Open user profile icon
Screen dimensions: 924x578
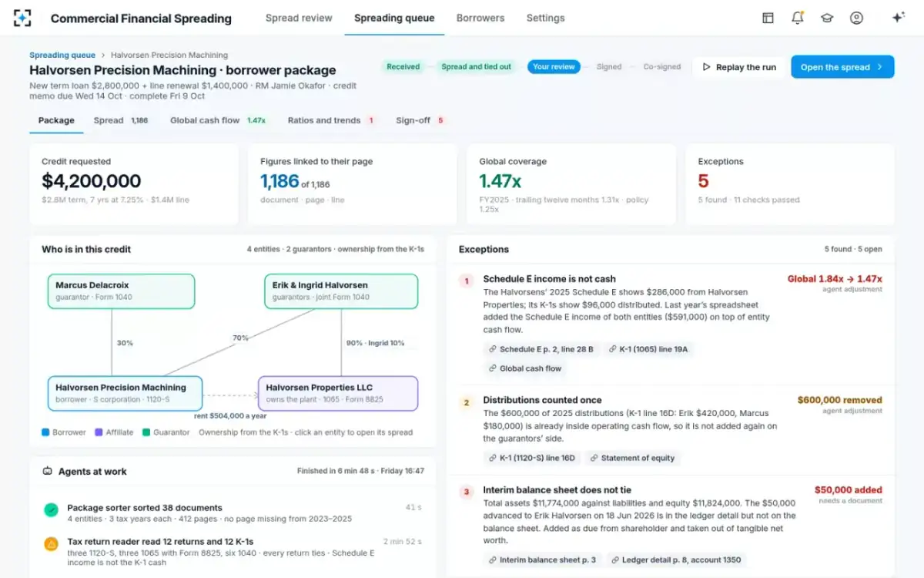[856, 18]
